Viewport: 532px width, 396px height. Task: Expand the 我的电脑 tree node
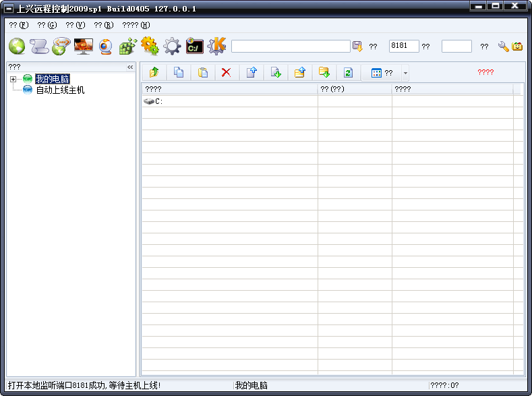(13, 80)
